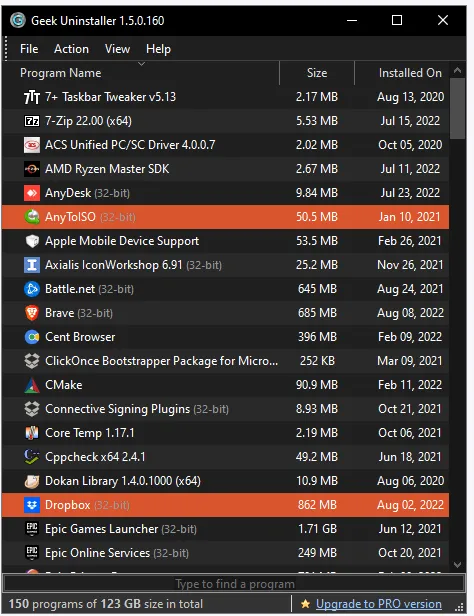Click the vertical scrollbar down arrow
This screenshot has height=616, width=474.
pyautogui.click(x=457, y=565)
